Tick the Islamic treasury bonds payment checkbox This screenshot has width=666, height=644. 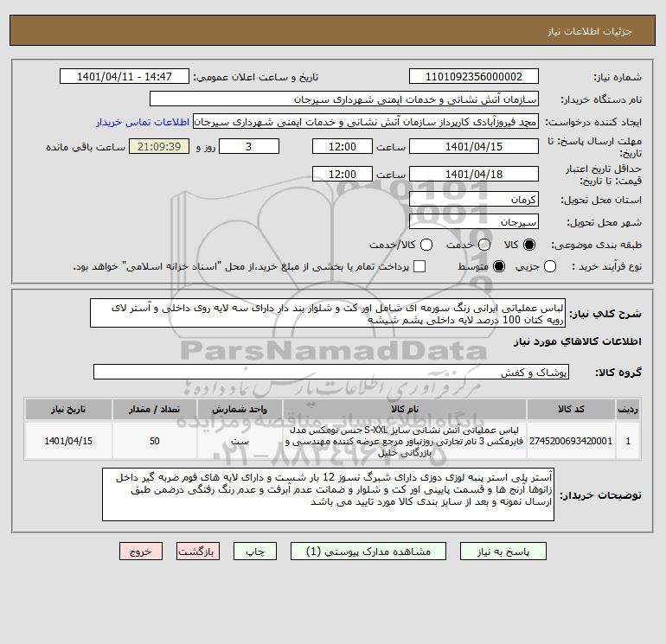tap(419, 266)
